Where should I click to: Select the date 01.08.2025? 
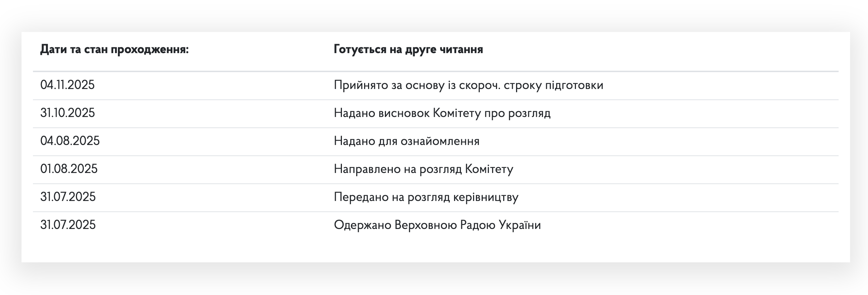click(69, 169)
